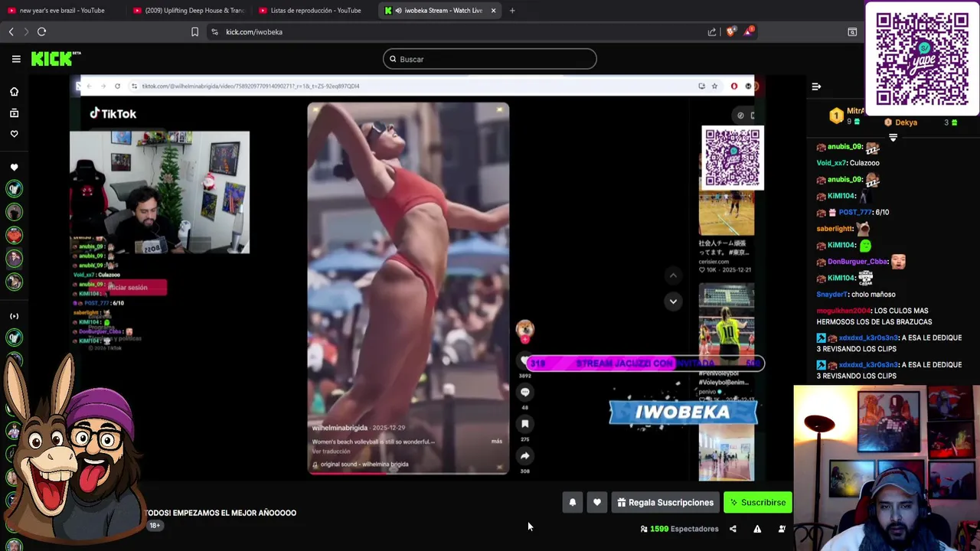Click TikTok comment bubble icon
Image resolution: width=980 pixels, height=551 pixels.
pos(525,392)
